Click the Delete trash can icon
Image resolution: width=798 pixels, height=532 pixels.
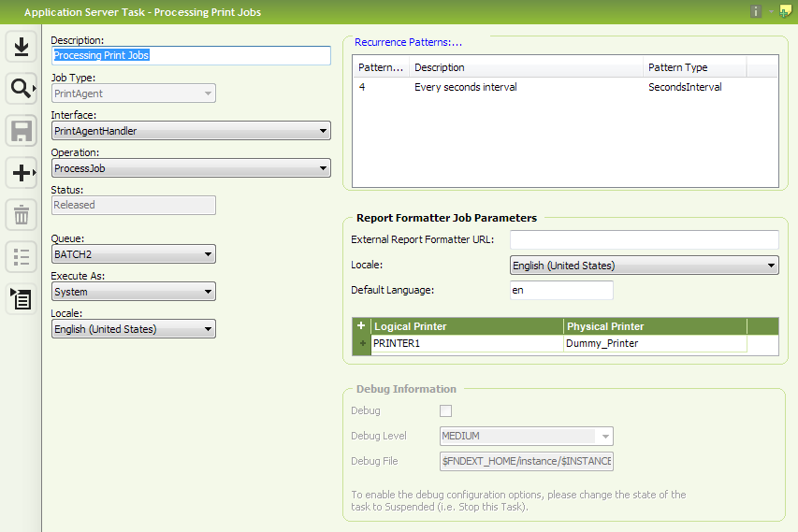pyautogui.click(x=21, y=215)
